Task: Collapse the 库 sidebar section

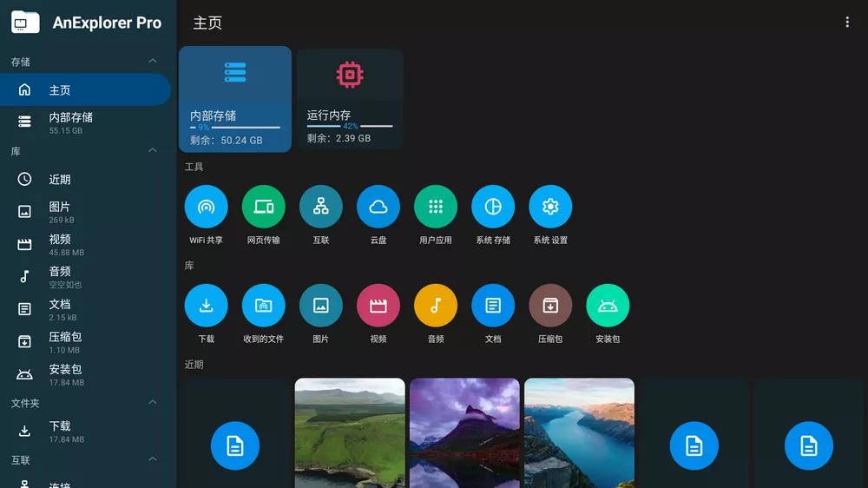Action: pos(152,151)
